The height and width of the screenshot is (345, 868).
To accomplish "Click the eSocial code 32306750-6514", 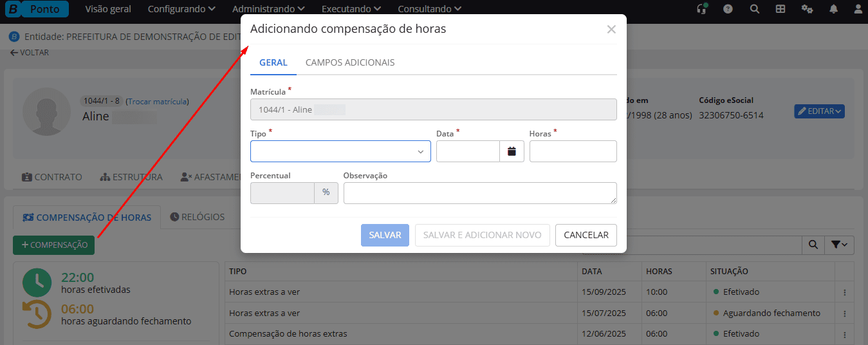I will tap(731, 115).
